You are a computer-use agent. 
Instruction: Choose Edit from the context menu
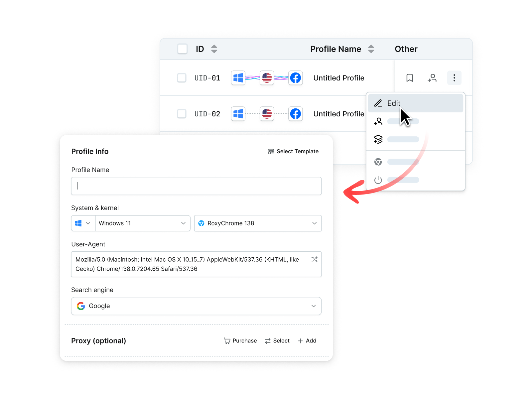[394, 103]
